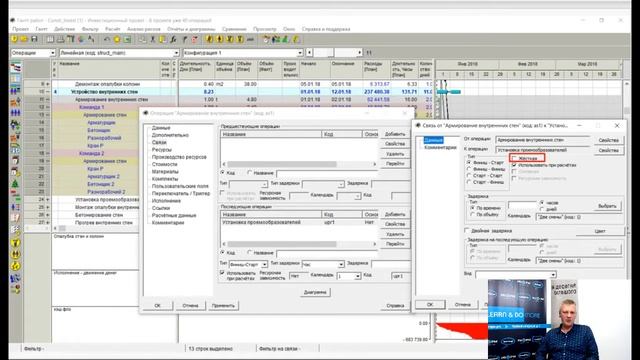Click the Установка проемообразователей row in successors list

click(299, 222)
